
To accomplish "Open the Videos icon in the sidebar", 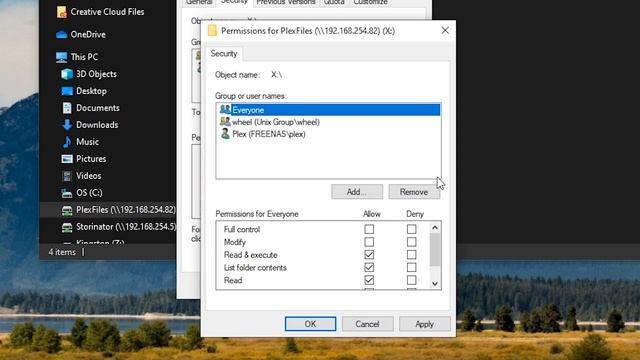I will [x=67, y=176].
